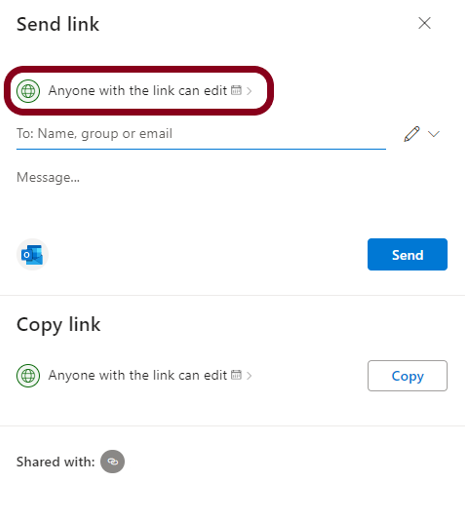Click the calendar expiry icon in the Copy link setting
This screenshot has width=465, height=529.
point(236,375)
